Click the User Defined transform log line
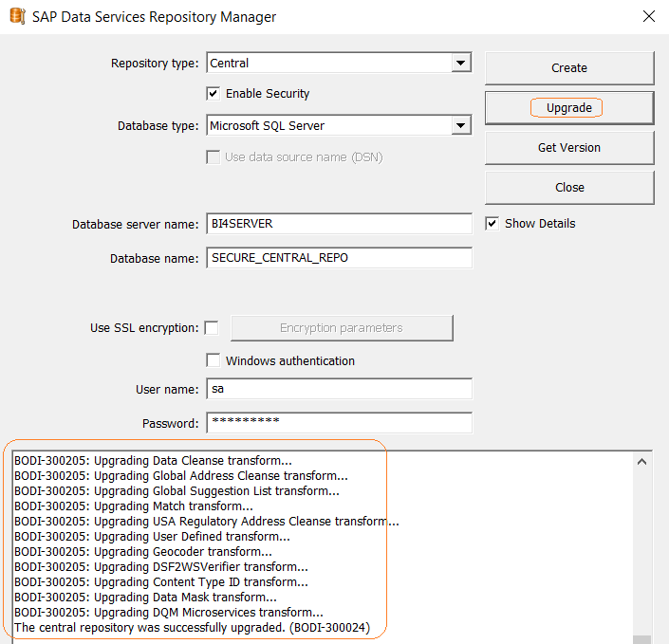 tap(152, 537)
